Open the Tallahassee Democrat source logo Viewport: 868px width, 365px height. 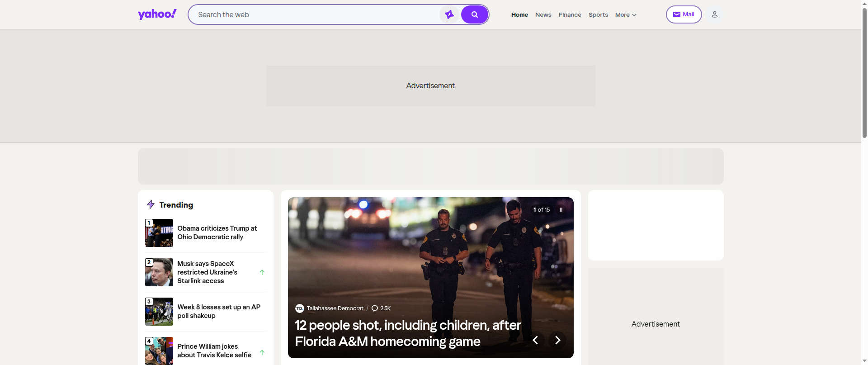(x=300, y=308)
